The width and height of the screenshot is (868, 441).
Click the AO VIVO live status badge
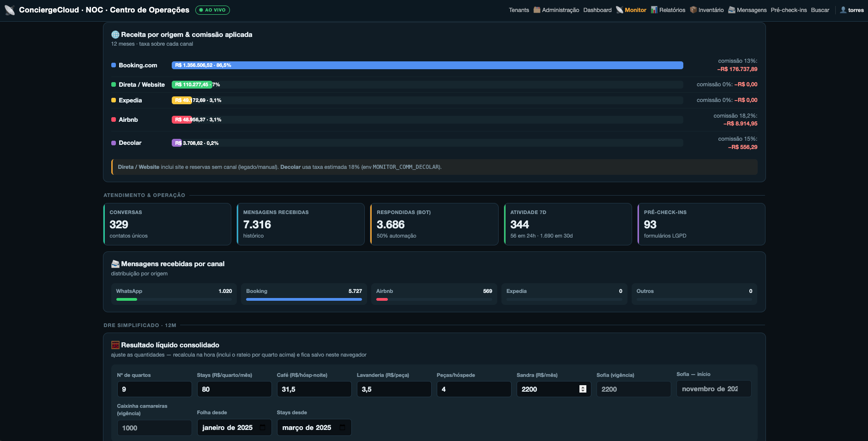212,10
